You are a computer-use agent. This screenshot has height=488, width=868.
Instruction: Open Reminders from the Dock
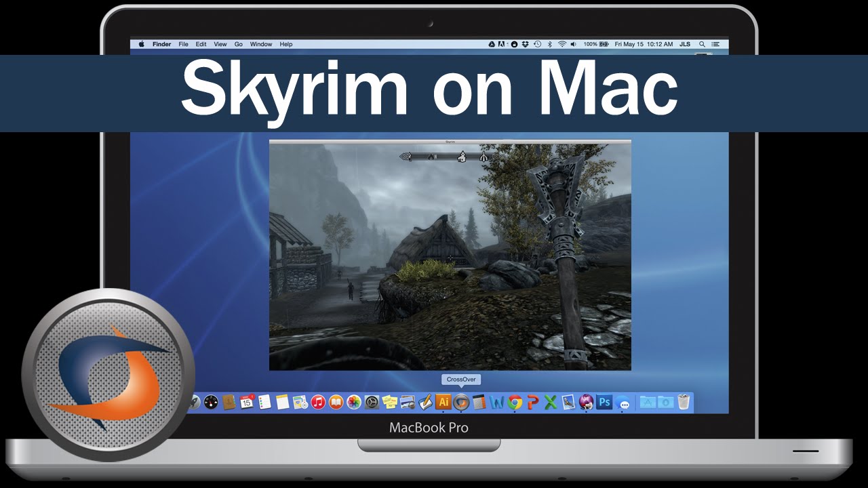pos(265,403)
